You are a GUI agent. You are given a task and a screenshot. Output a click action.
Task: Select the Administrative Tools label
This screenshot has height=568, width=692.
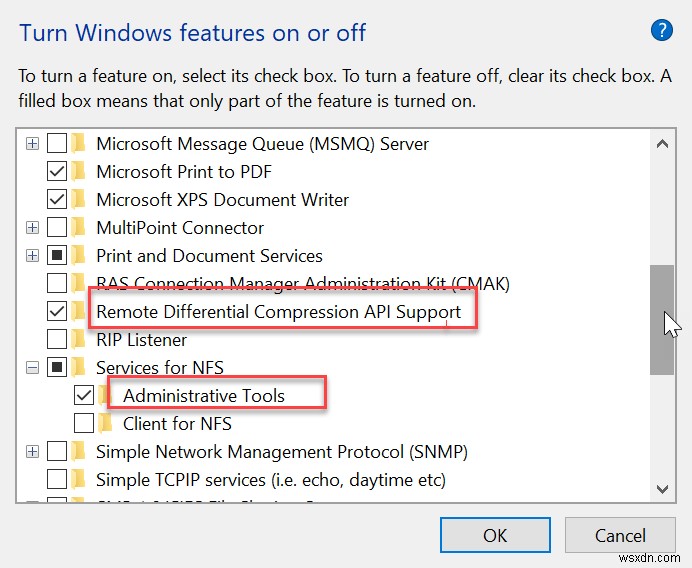[204, 395]
